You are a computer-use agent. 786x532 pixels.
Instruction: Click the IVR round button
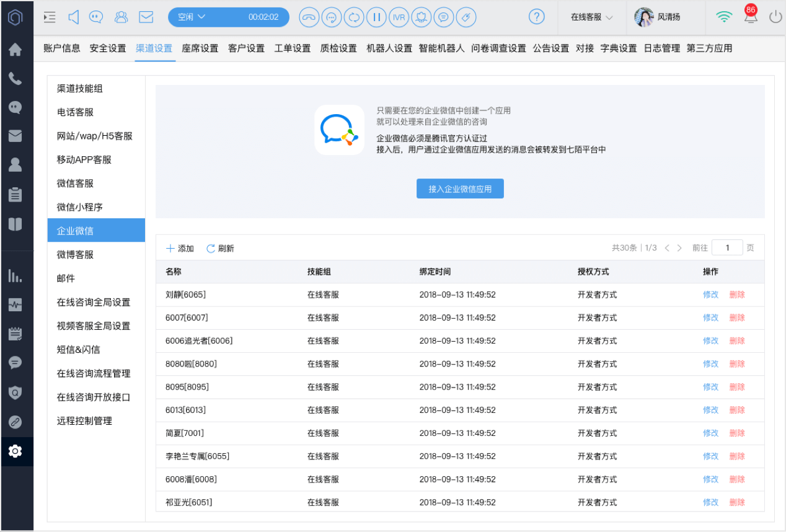click(x=399, y=17)
